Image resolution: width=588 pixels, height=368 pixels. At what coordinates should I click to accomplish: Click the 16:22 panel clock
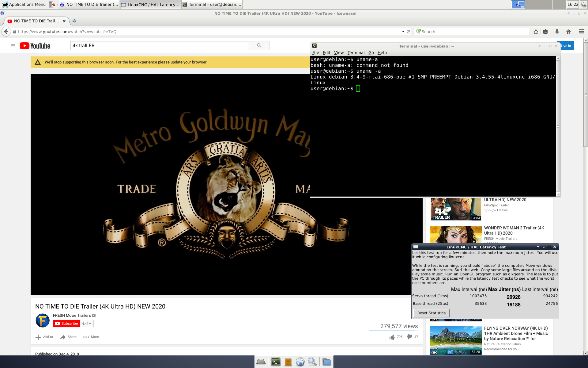(x=573, y=4)
